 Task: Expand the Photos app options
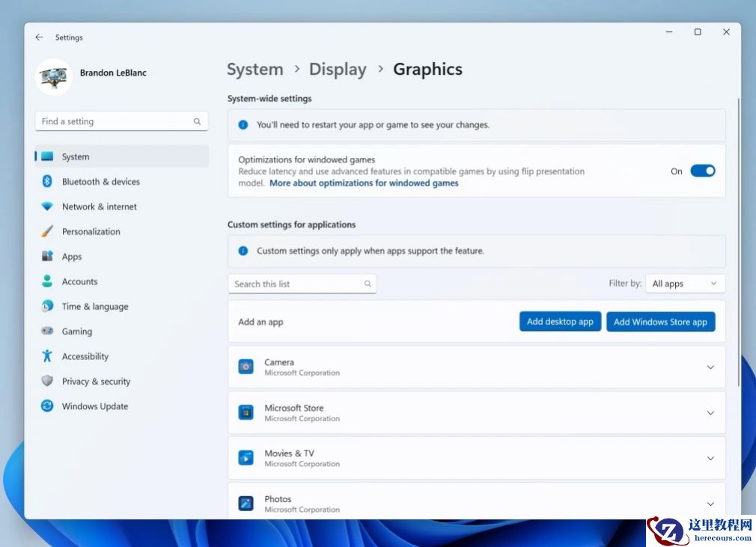pos(710,504)
